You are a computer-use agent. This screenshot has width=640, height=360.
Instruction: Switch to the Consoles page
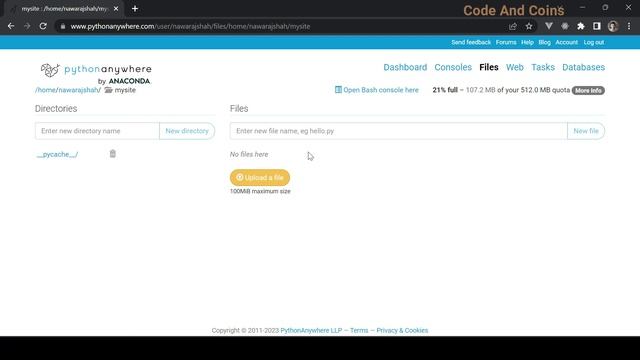[x=453, y=67]
